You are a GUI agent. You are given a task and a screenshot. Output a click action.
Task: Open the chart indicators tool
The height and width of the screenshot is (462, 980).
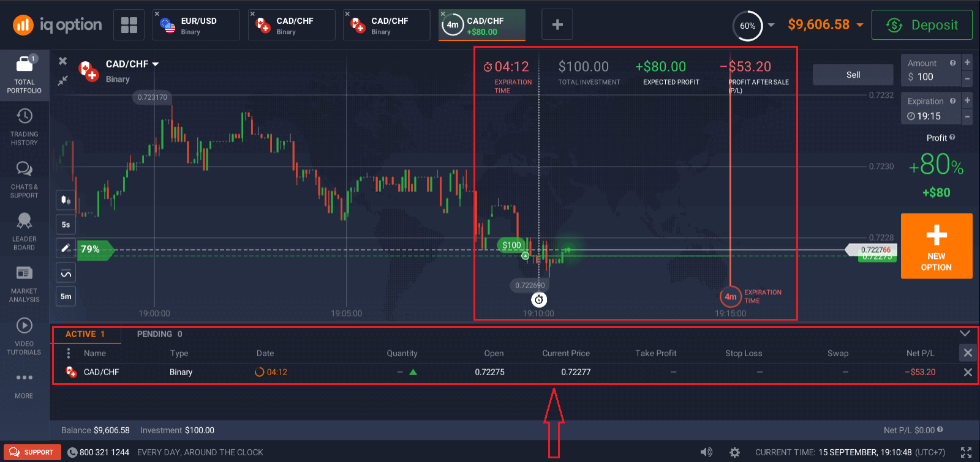pyautogui.click(x=66, y=273)
